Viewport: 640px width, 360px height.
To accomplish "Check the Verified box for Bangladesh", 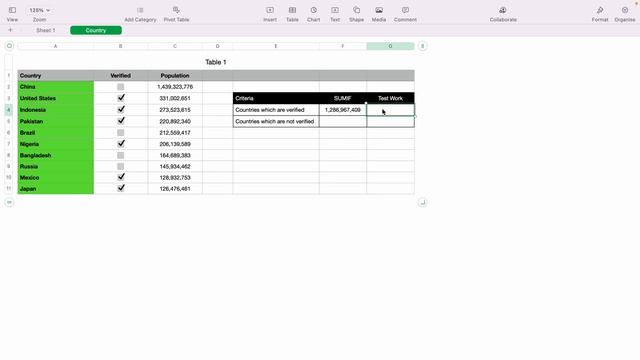I will click(x=120, y=156).
